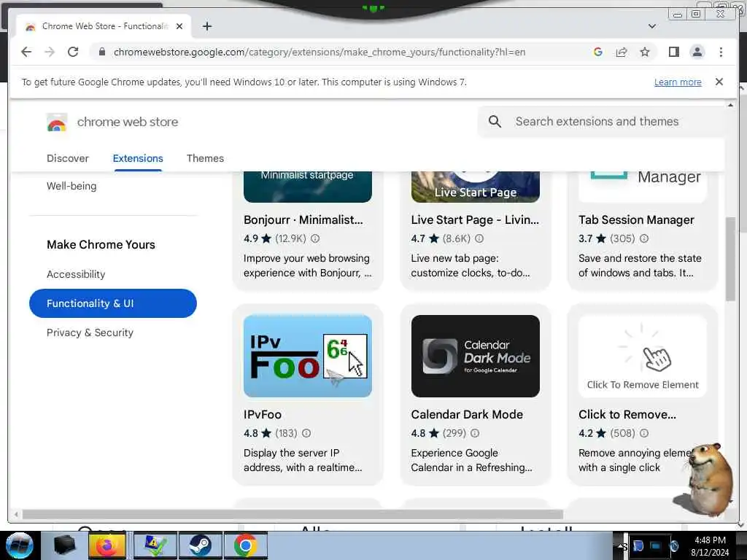The image size is (747, 560).
Task: Reload the Chrome Web Store page
Action: tap(73, 52)
